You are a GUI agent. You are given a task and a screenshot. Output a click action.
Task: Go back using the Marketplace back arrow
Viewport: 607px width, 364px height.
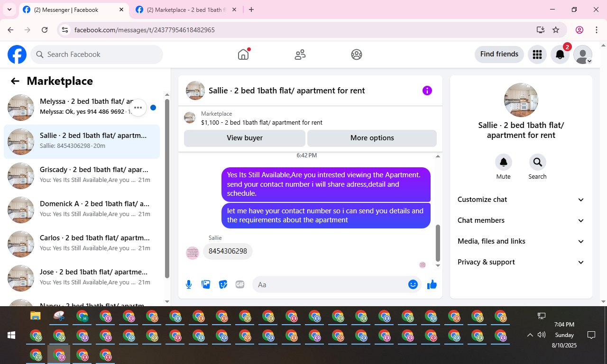[15, 81]
